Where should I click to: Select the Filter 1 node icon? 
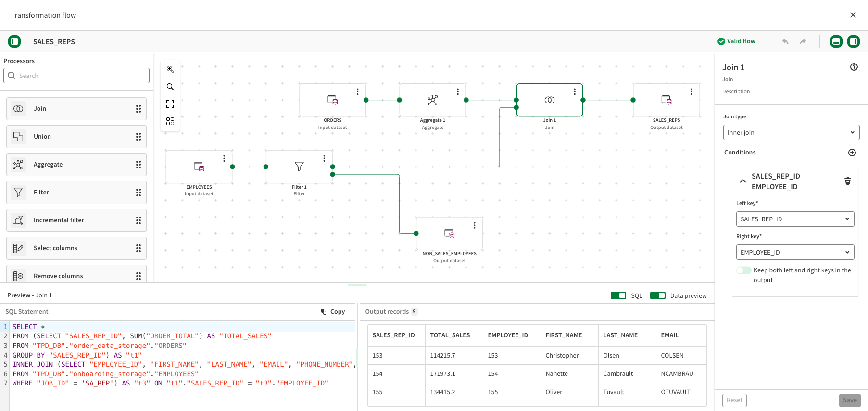coord(299,167)
